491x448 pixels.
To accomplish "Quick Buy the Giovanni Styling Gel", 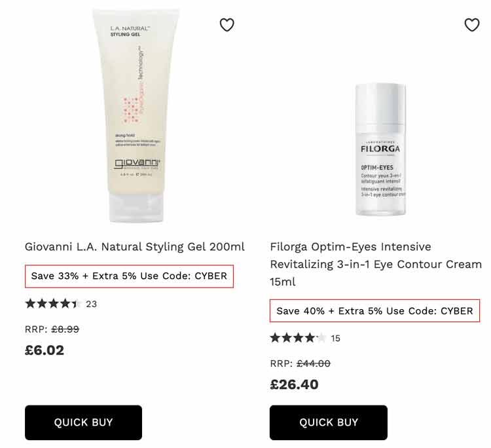I will point(83,422).
